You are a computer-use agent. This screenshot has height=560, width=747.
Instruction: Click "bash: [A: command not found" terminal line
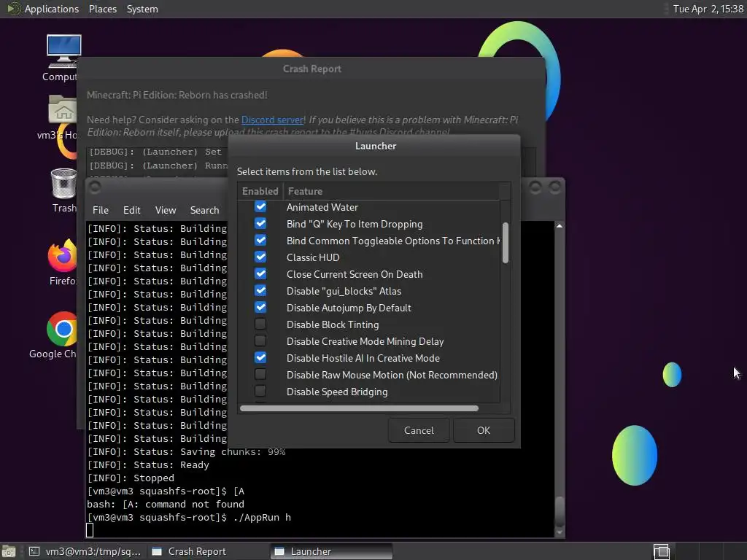tap(166, 504)
